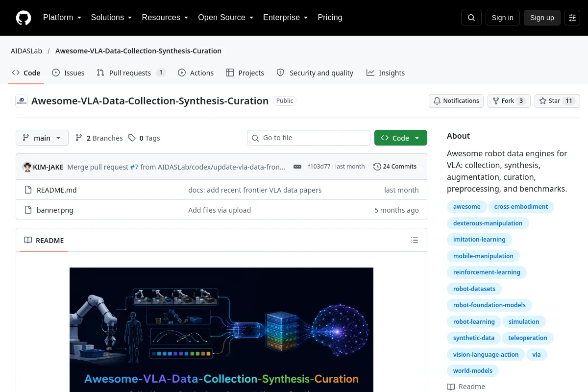The height and width of the screenshot is (392, 588).
Task: Open the 'robot-foundation-models' topic tag
Action: [x=489, y=305]
